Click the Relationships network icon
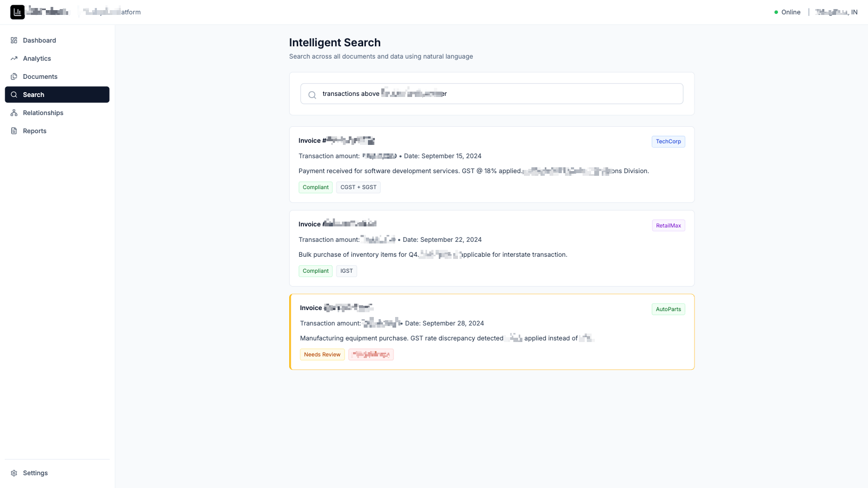Image resolution: width=868 pixels, height=488 pixels. click(x=14, y=113)
